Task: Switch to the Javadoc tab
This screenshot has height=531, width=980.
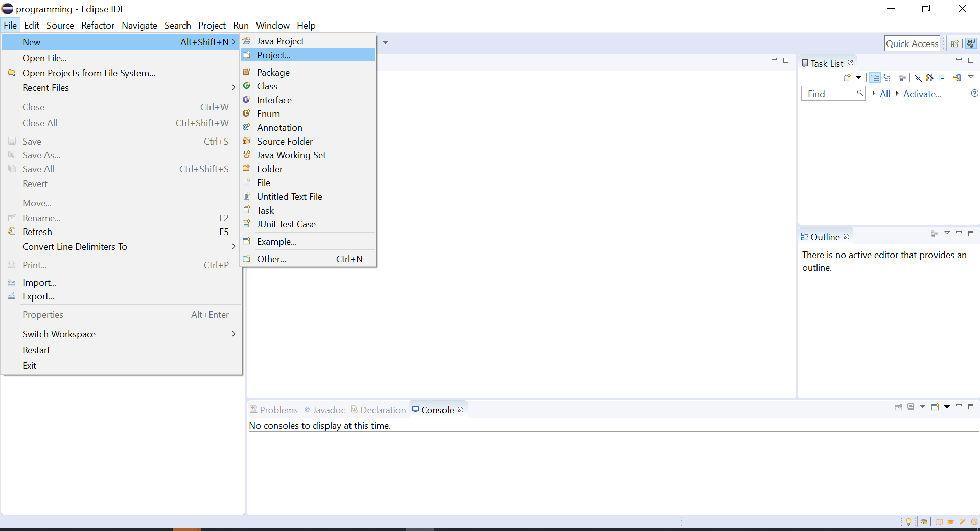Action: click(324, 410)
